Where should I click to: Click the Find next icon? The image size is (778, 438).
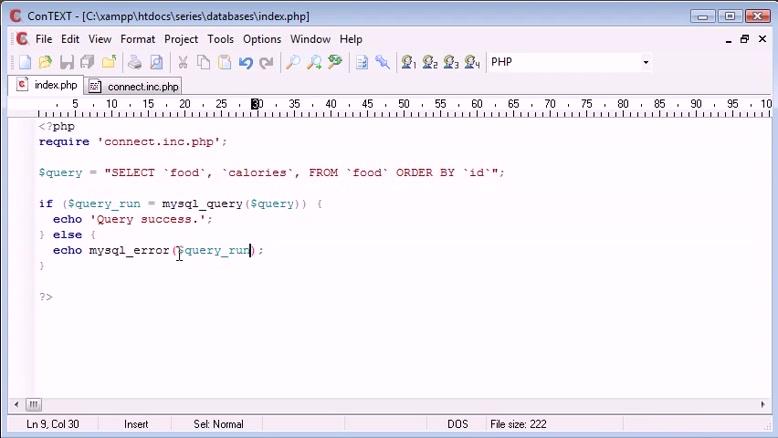point(314,63)
